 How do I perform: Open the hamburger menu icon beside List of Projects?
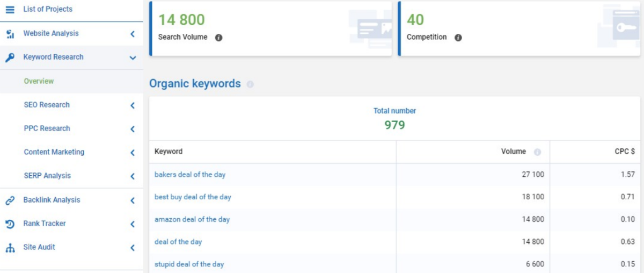[10, 10]
